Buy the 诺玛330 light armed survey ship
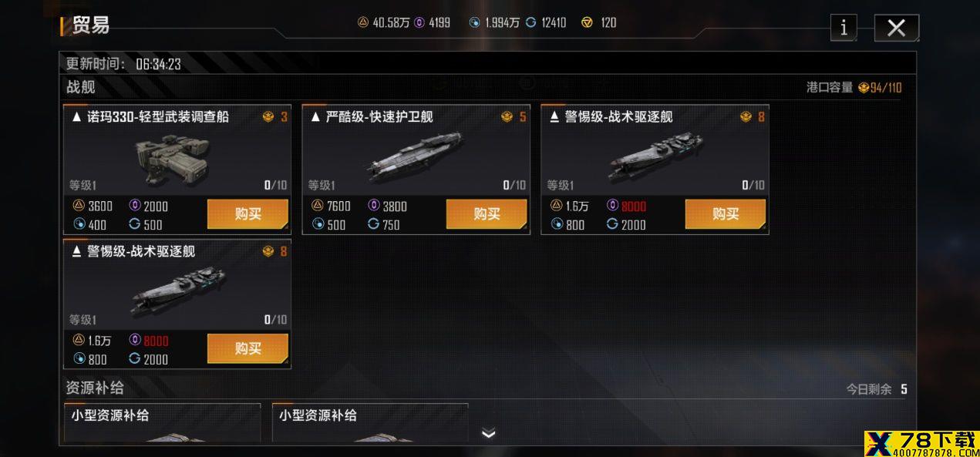Viewport: 980px width, 457px height. coord(248,214)
